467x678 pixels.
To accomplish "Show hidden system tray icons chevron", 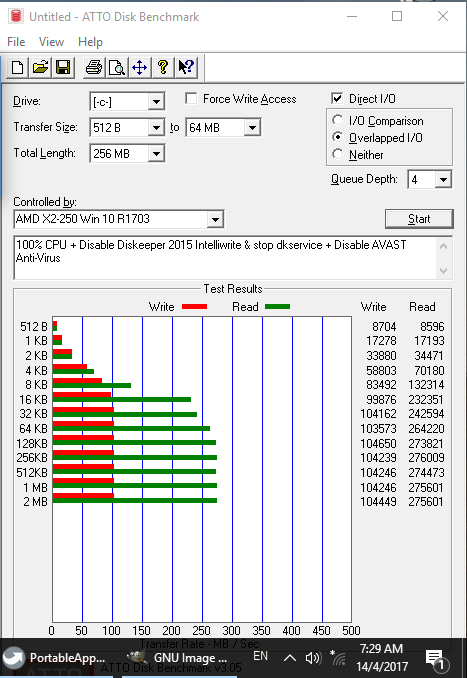I will click(290, 658).
